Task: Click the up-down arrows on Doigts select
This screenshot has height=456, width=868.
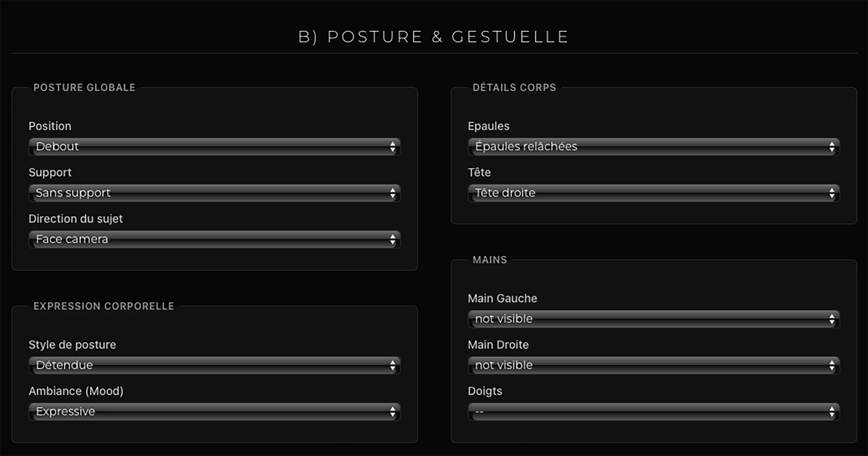Action: (832, 412)
